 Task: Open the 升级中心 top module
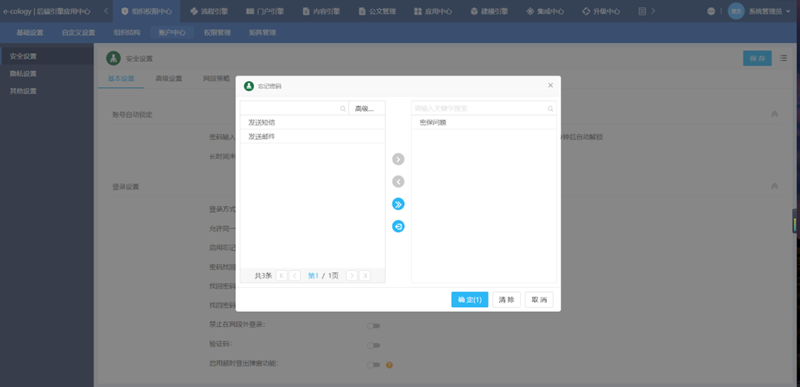point(601,11)
